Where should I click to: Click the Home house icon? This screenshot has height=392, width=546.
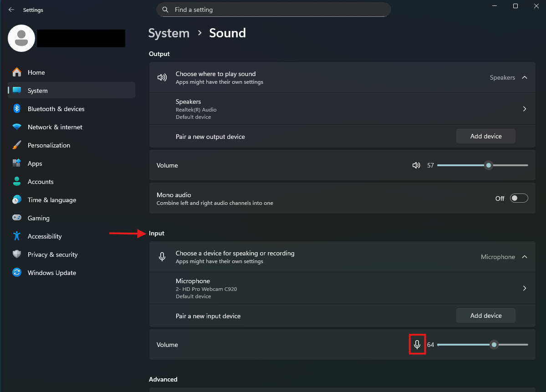coord(17,72)
